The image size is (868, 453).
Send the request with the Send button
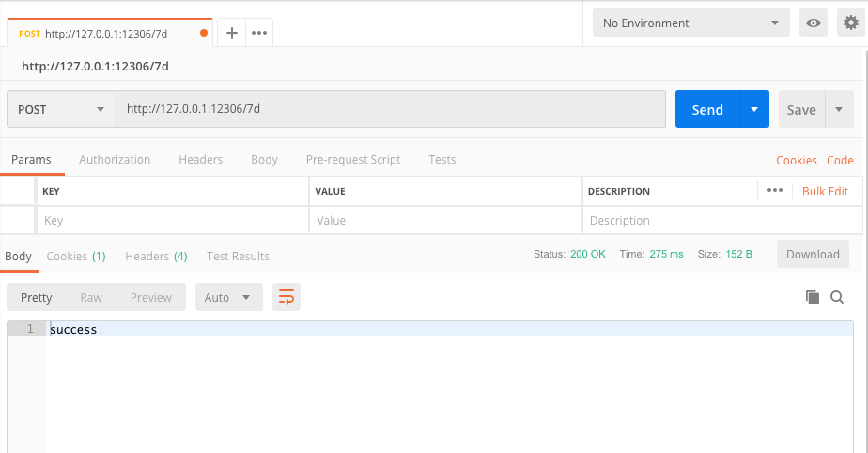pyautogui.click(x=707, y=109)
